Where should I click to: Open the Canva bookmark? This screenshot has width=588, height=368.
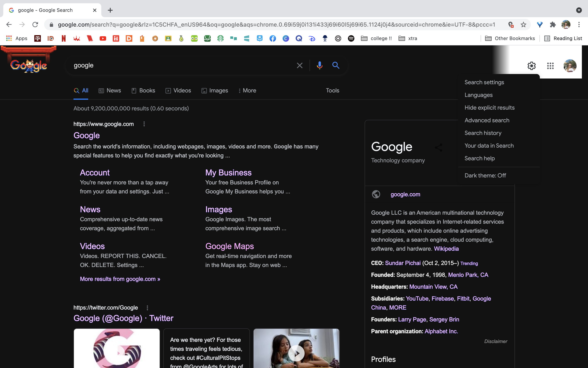(286, 38)
